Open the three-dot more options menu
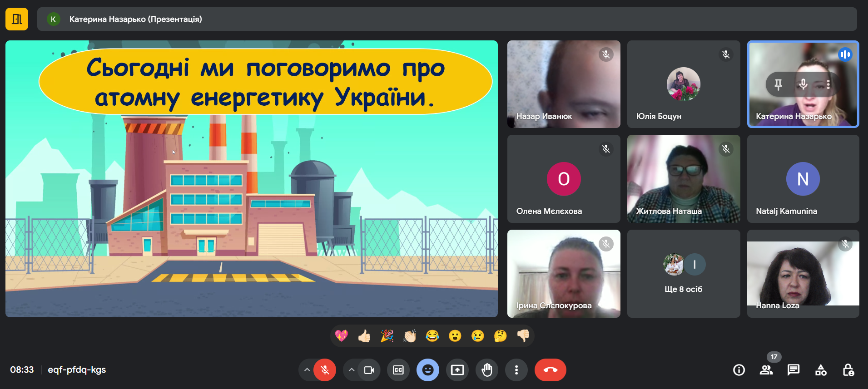The height and width of the screenshot is (389, 868). 516,370
